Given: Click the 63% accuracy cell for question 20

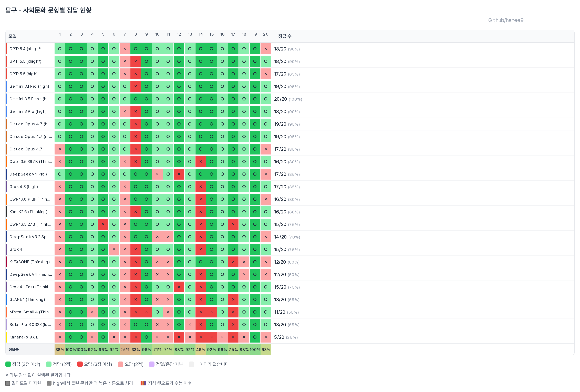Looking at the screenshot, I should coord(266,350).
